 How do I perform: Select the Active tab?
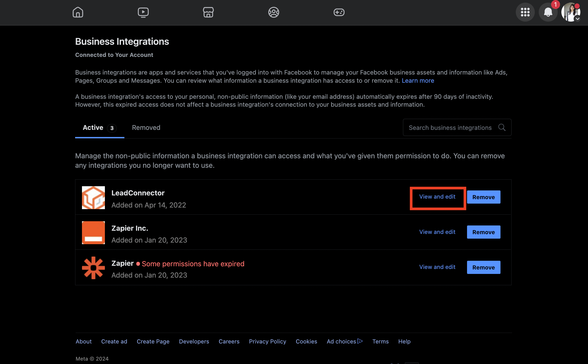point(99,128)
